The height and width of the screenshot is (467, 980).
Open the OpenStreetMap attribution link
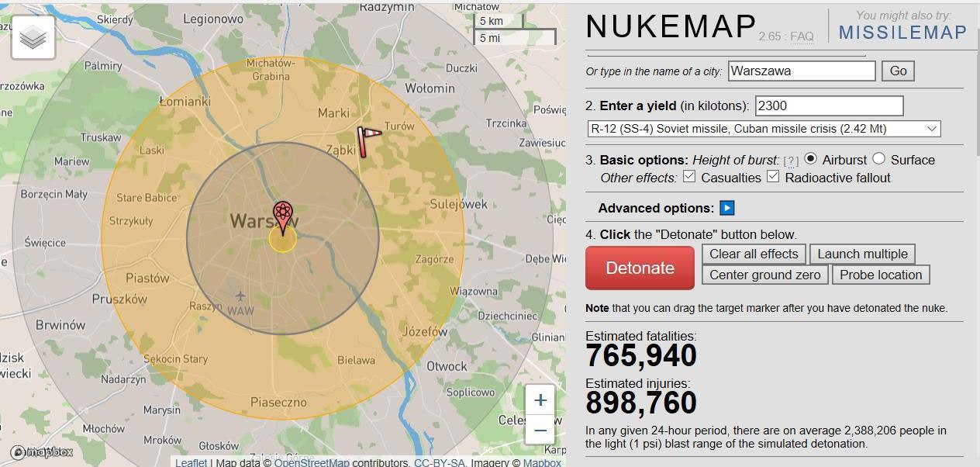[312, 462]
